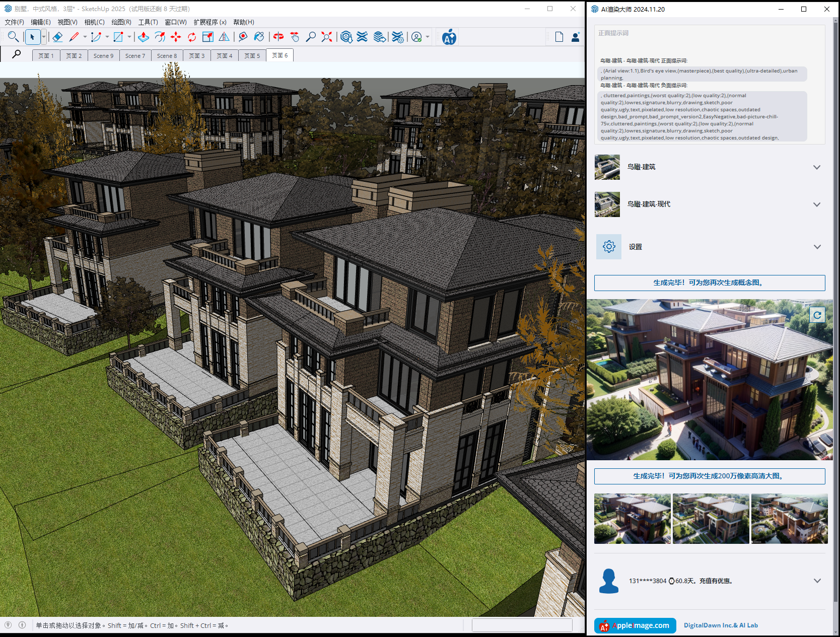Choose the Move tool
Image resolution: width=840 pixels, height=637 pixels.
176,37
